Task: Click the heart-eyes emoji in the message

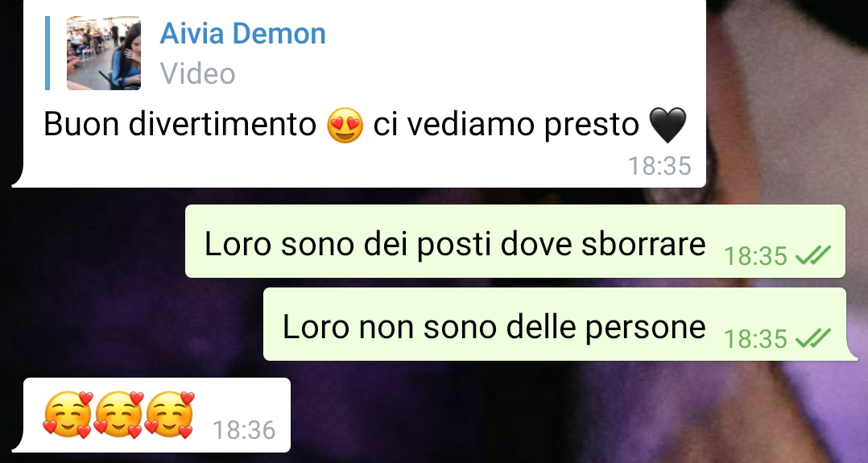Action: [345, 125]
